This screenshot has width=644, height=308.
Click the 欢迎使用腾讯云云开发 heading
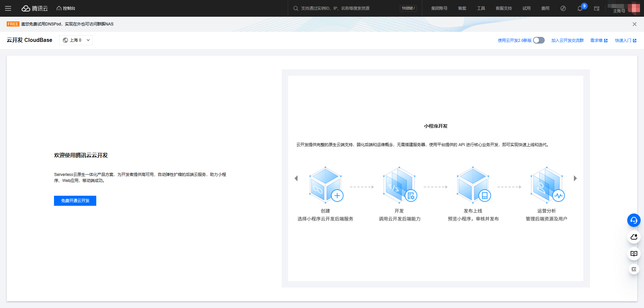click(x=81, y=155)
